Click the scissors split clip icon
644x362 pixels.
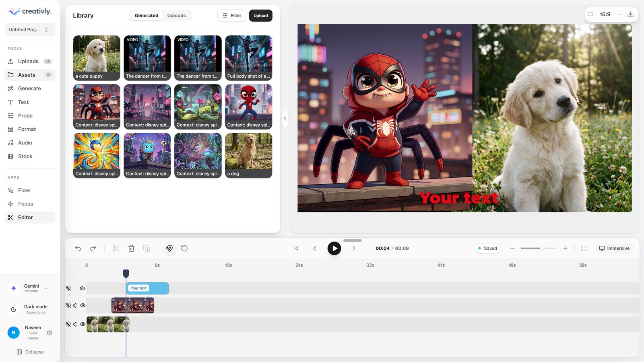(x=116, y=249)
